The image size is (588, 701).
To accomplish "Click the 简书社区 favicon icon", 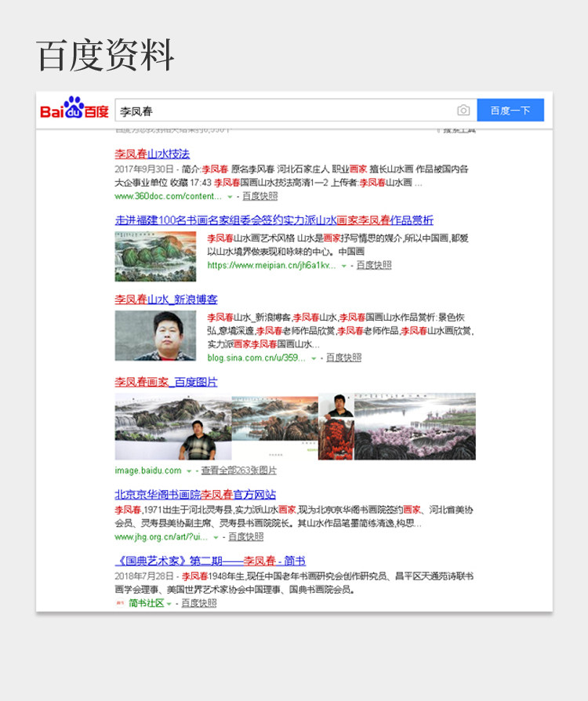I will (x=119, y=603).
